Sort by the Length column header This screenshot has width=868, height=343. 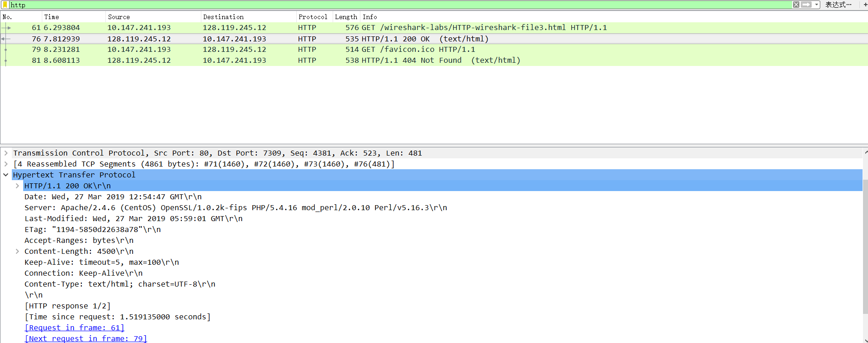pos(346,17)
